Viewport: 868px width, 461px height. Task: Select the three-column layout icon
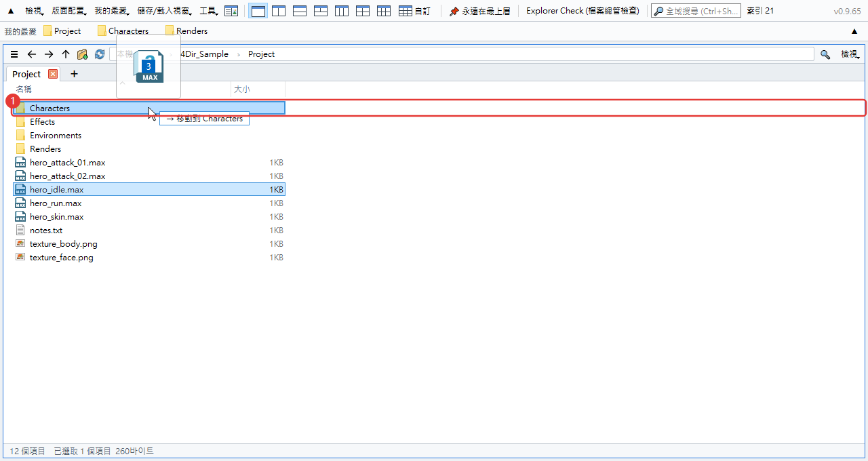pyautogui.click(x=342, y=11)
